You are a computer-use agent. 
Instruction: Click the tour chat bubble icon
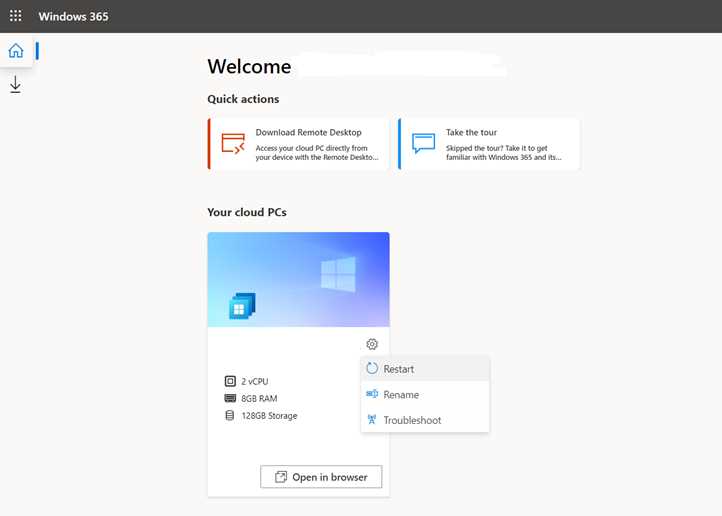tap(424, 143)
